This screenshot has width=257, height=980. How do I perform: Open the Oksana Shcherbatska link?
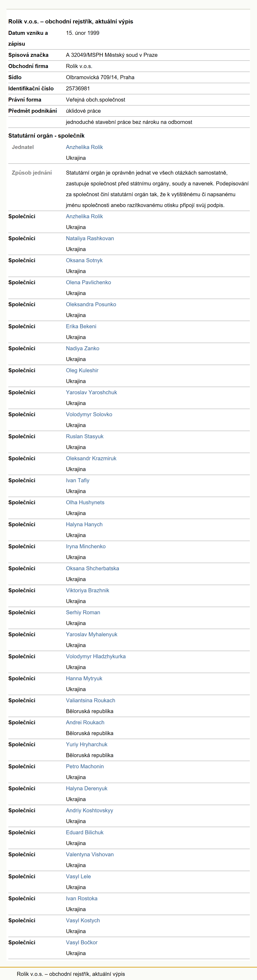pyautogui.click(x=93, y=569)
